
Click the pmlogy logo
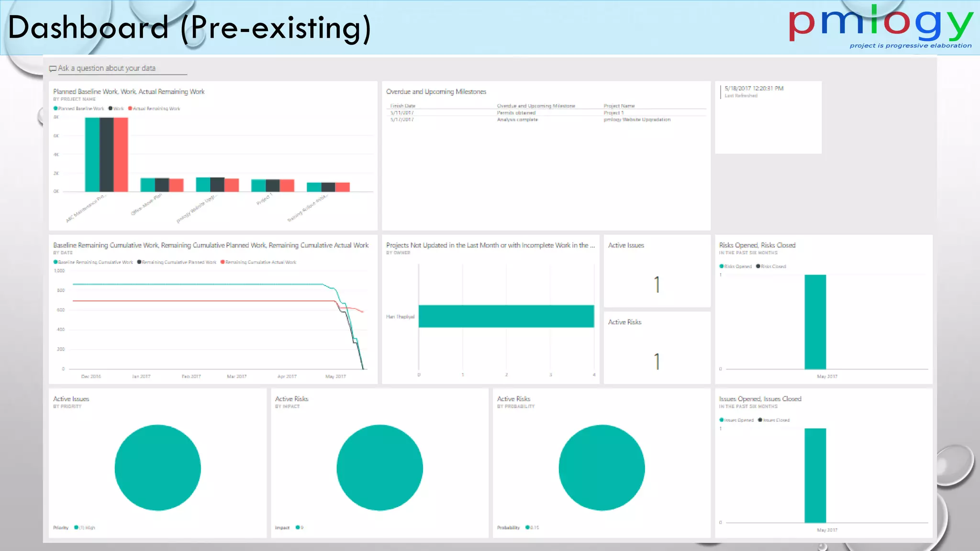pos(880,26)
